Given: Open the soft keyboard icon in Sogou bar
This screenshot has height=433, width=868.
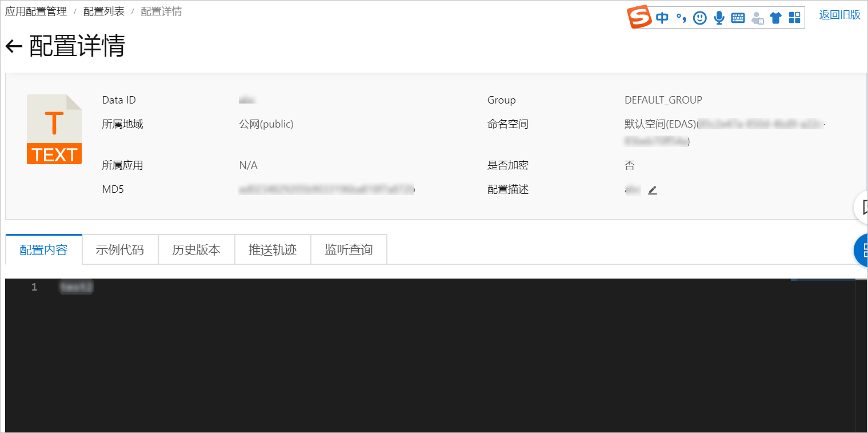Looking at the screenshot, I should pos(738,18).
